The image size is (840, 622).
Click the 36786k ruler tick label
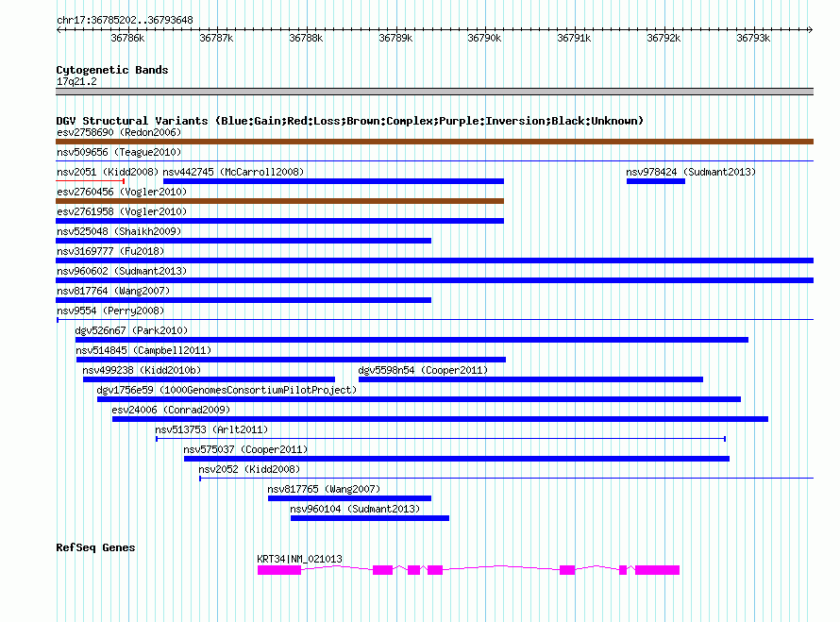[127, 38]
